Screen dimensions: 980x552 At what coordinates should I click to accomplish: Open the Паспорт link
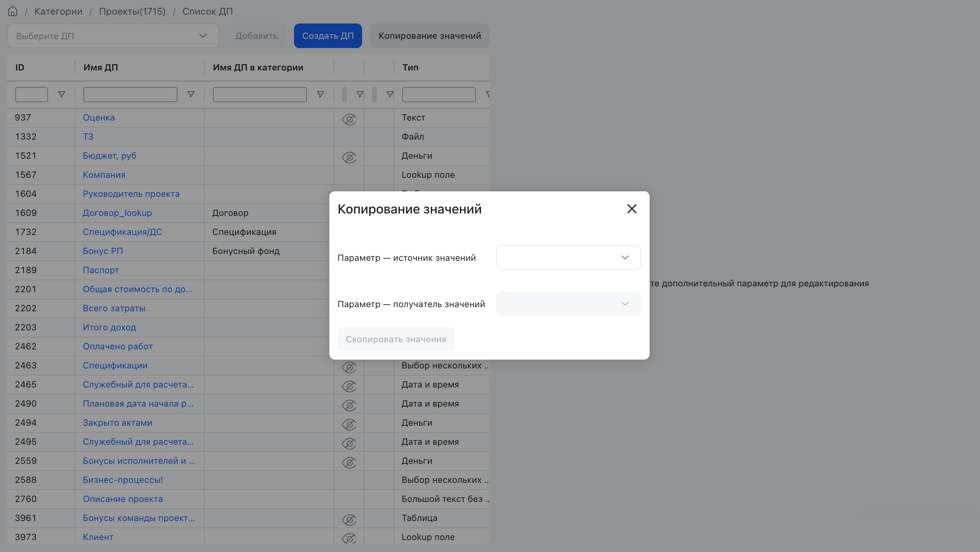coord(101,270)
